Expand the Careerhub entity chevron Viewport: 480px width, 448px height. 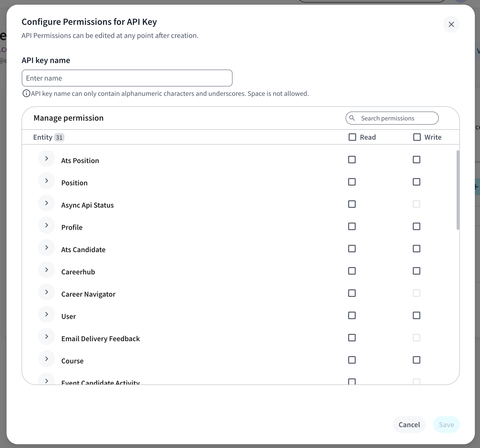(47, 270)
